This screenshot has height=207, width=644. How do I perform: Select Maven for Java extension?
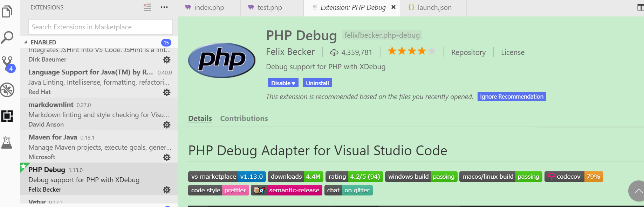99,147
